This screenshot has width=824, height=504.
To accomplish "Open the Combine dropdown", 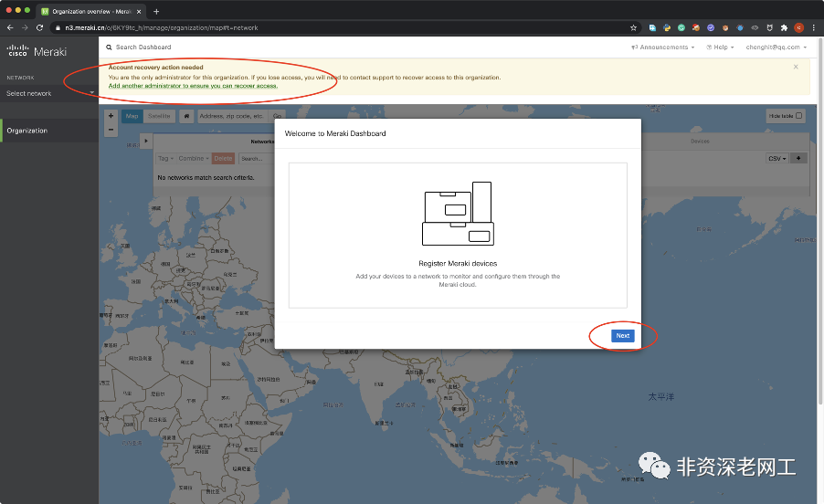I will pyautogui.click(x=194, y=159).
